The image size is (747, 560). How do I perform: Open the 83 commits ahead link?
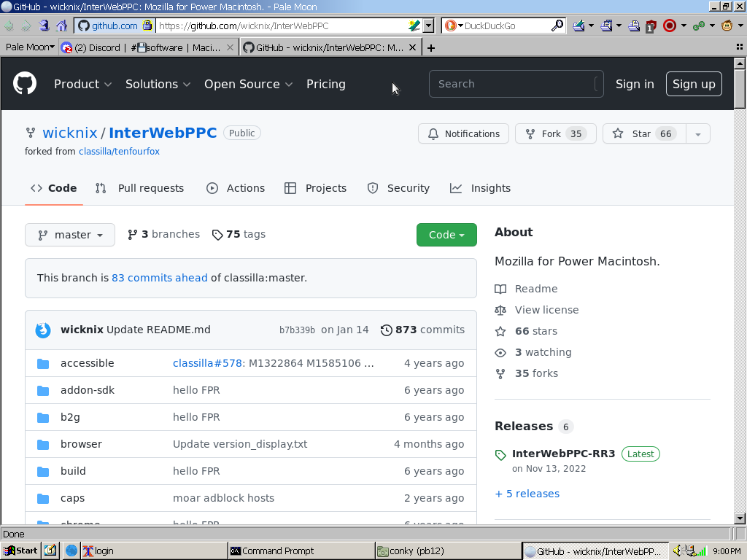pyautogui.click(x=160, y=278)
